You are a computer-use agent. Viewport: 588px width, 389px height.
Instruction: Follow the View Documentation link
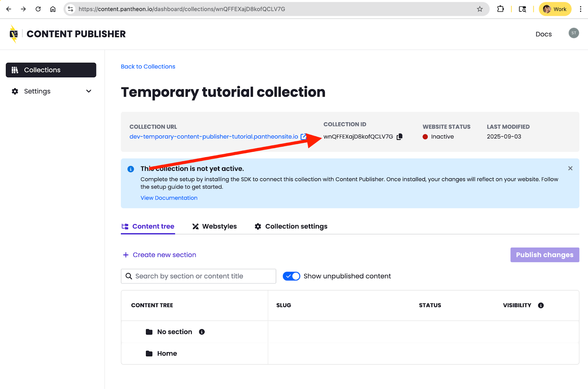[169, 198]
